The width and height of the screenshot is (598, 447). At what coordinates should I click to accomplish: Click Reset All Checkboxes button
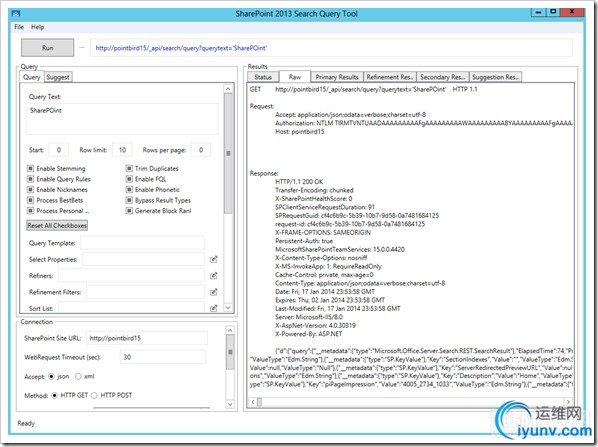click(x=57, y=225)
